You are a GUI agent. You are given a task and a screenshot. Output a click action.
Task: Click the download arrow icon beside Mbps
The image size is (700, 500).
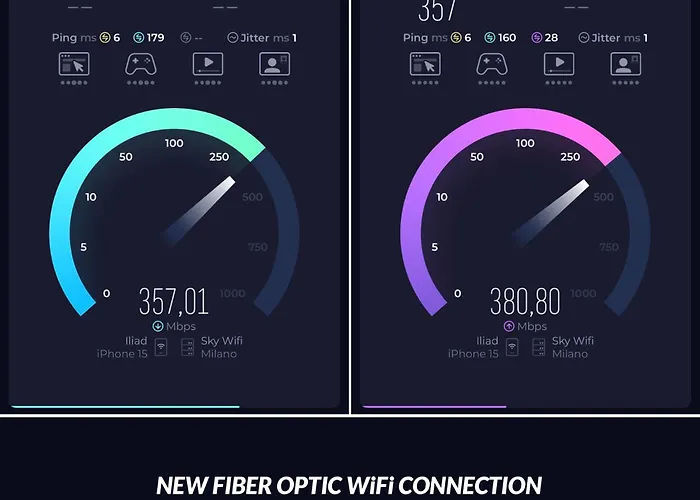pos(158,326)
